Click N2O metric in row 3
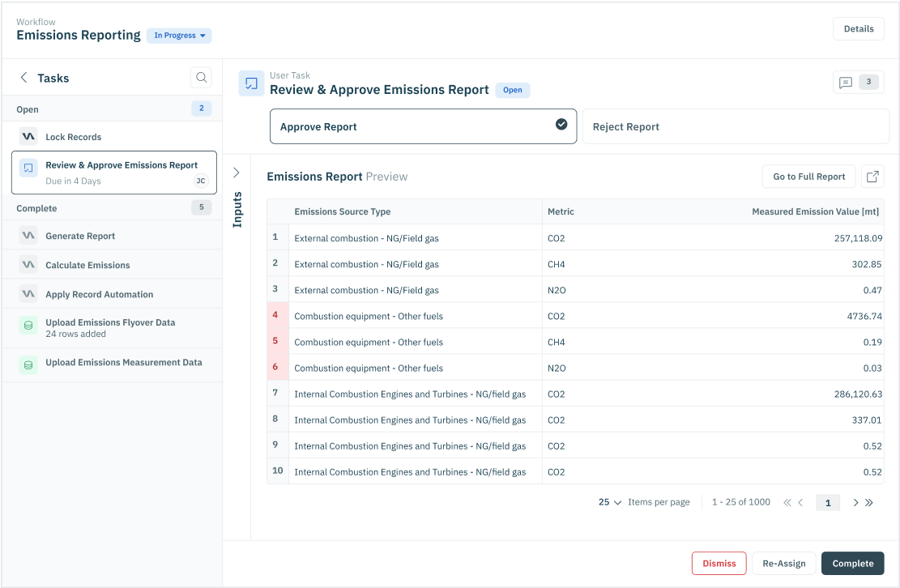This screenshot has width=900, height=588. [x=557, y=290]
